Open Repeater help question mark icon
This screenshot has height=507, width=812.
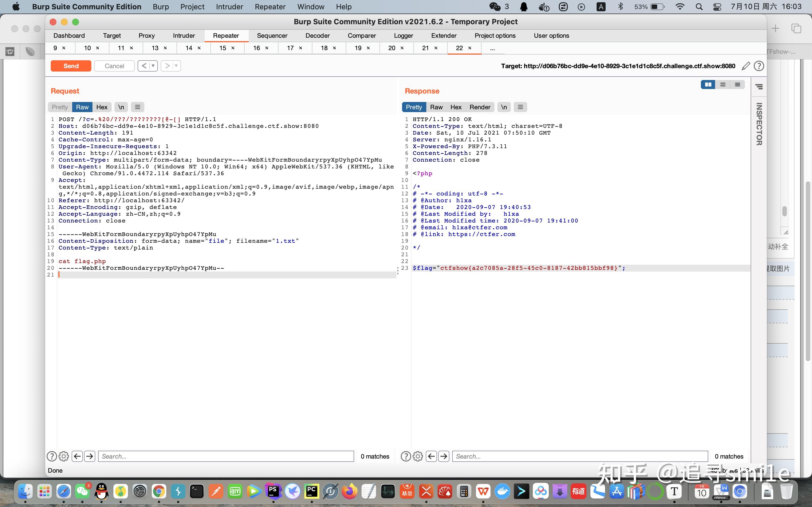(759, 66)
